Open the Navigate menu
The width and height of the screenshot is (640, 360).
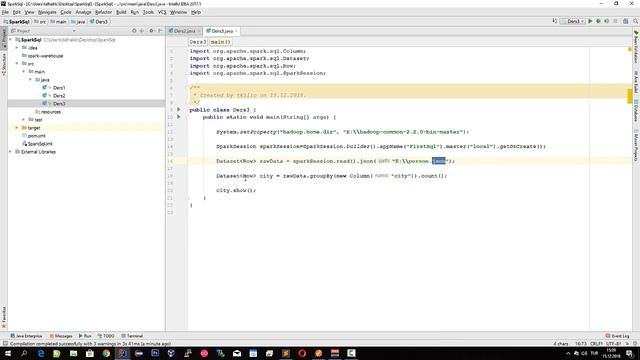point(47,12)
